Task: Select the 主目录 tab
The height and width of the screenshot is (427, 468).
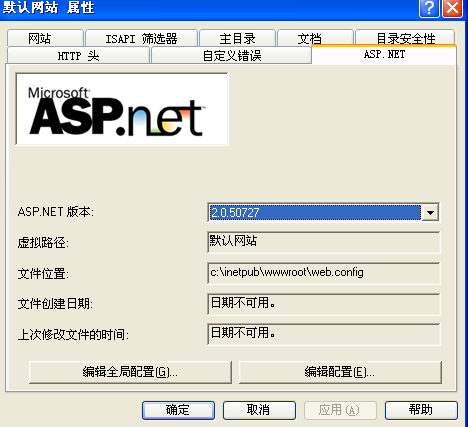Action: pos(237,38)
